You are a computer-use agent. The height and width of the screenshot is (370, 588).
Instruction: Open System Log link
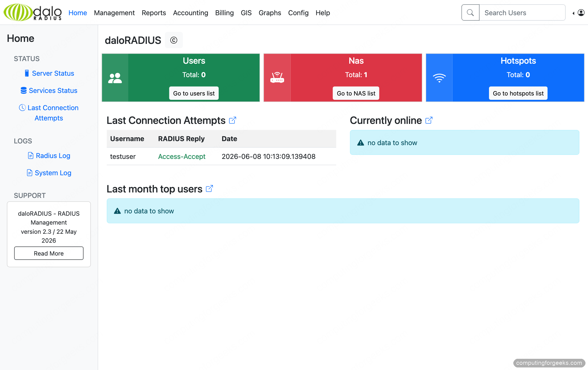point(53,173)
